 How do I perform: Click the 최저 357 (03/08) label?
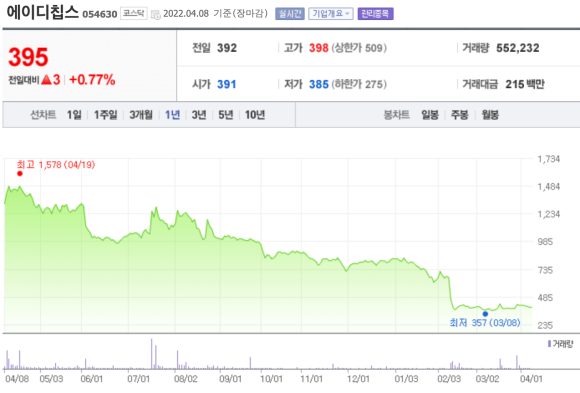(x=485, y=323)
